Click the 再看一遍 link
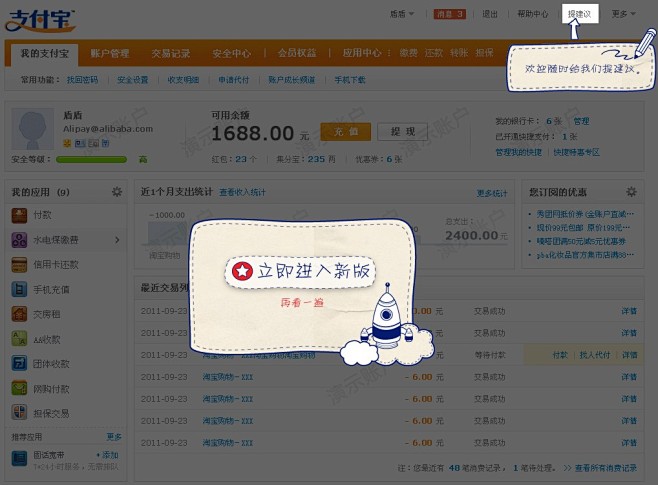658x485 pixels. pyautogui.click(x=302, y=301)
